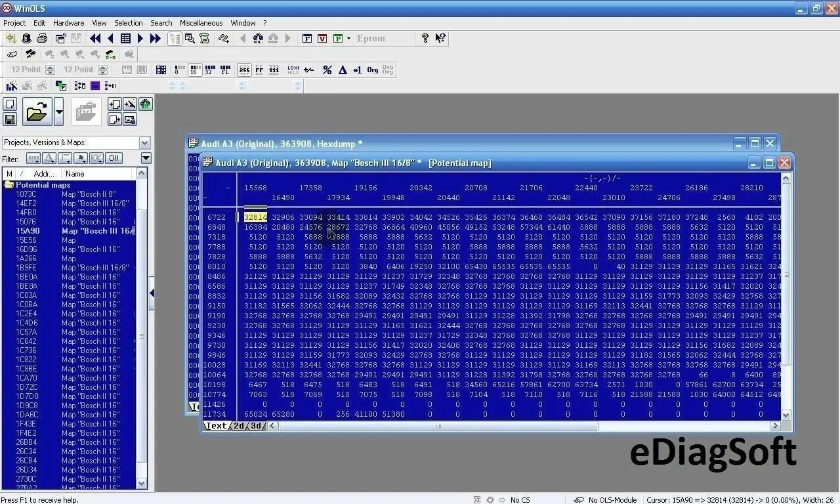
Task: Open the Projects, Versions & Maps dropdown
Action: point(144,142)
